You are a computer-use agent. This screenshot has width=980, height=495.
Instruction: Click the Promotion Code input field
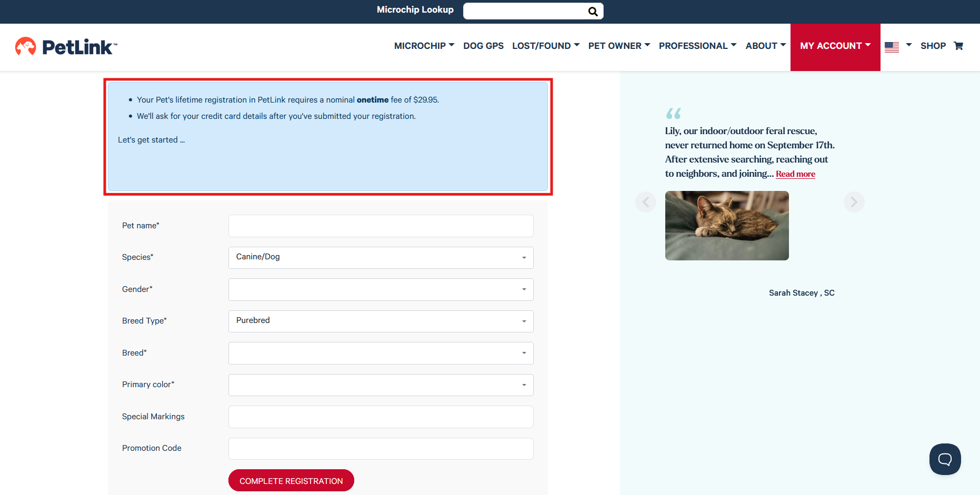(x=381, y=448)
